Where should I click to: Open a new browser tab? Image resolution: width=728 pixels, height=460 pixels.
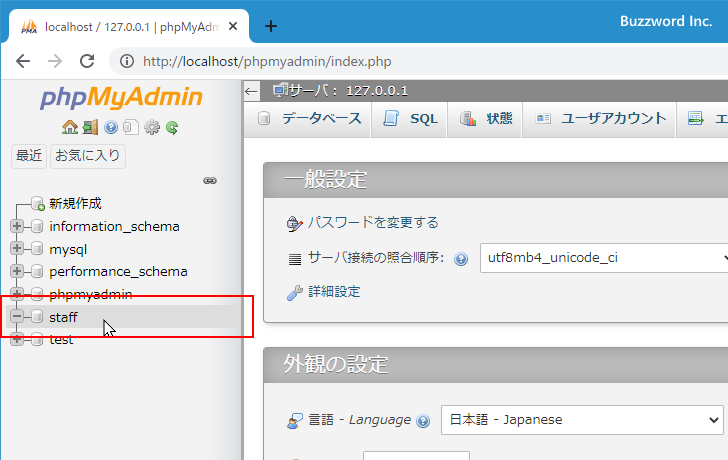pos(271,26)
